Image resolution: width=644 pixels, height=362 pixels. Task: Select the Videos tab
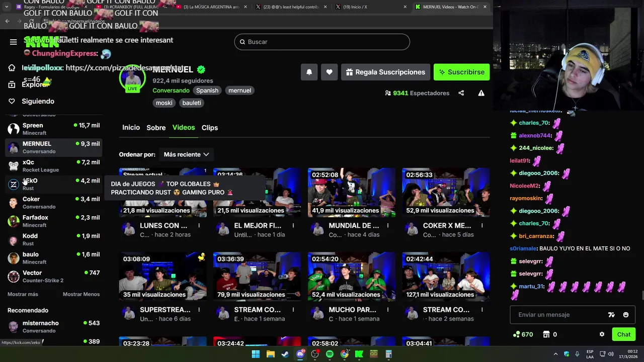point(184,128)
